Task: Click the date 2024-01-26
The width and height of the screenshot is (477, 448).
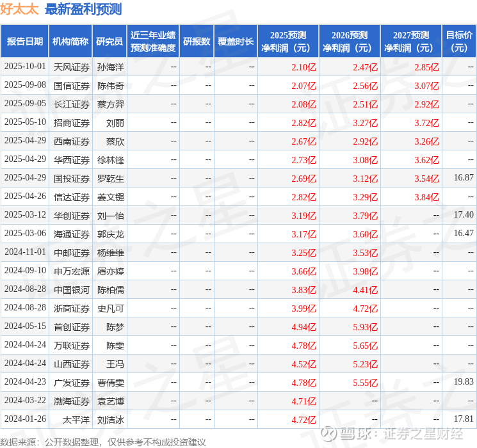Action: (x=25, y=419)
